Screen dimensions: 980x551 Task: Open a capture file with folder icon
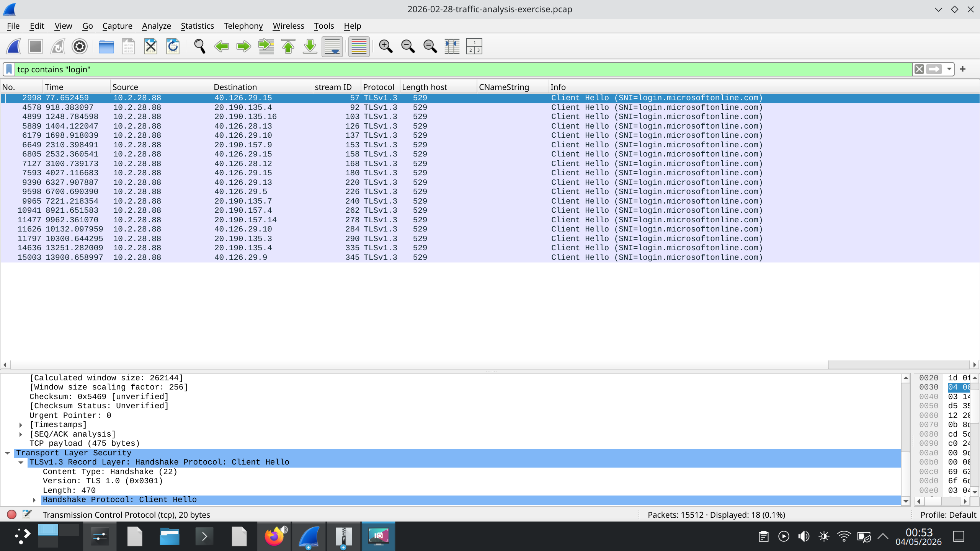click(106, 47)
